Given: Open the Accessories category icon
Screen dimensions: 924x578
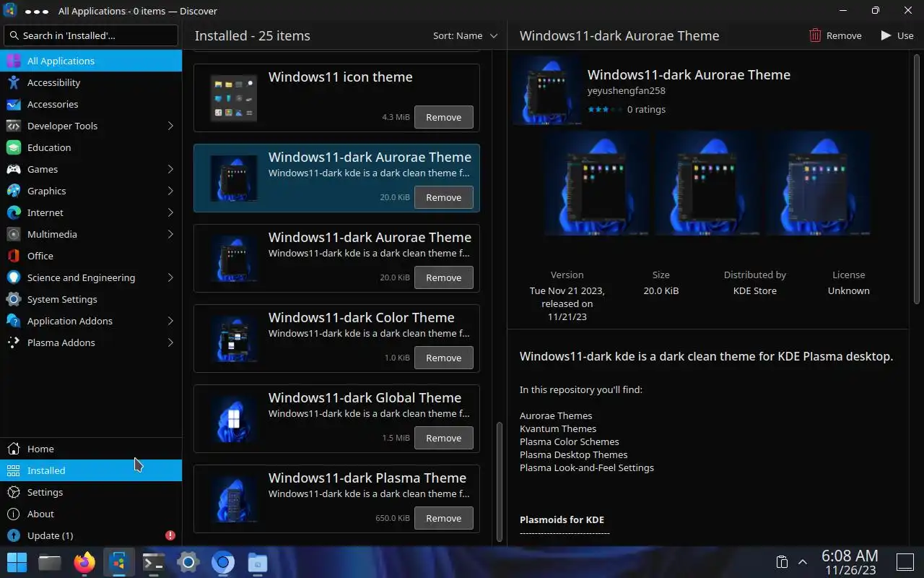Looking at the screenshot, I should pyautogui.click(x=13, y=104).
